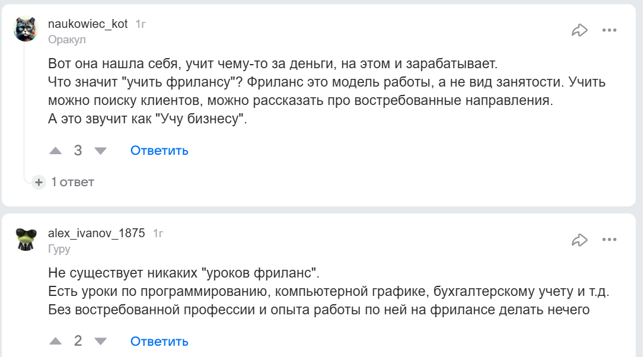Click the vote count 3 on the first comment
This screenshot has width=644, height=357.
pyautogui.click(x=77, y=151)
